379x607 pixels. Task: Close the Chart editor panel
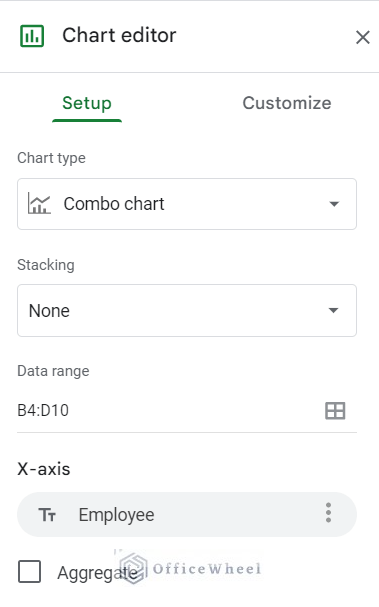pos(362,38)
